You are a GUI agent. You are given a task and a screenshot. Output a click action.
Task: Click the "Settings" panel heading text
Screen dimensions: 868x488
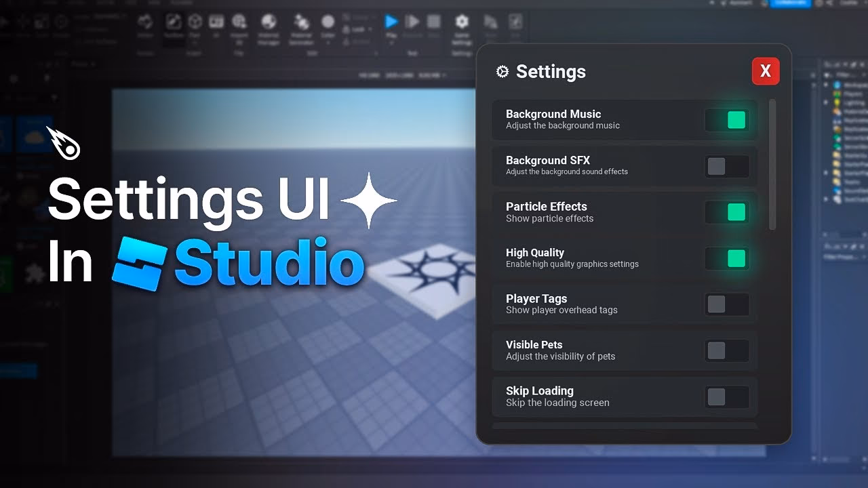tap(551, 71)
